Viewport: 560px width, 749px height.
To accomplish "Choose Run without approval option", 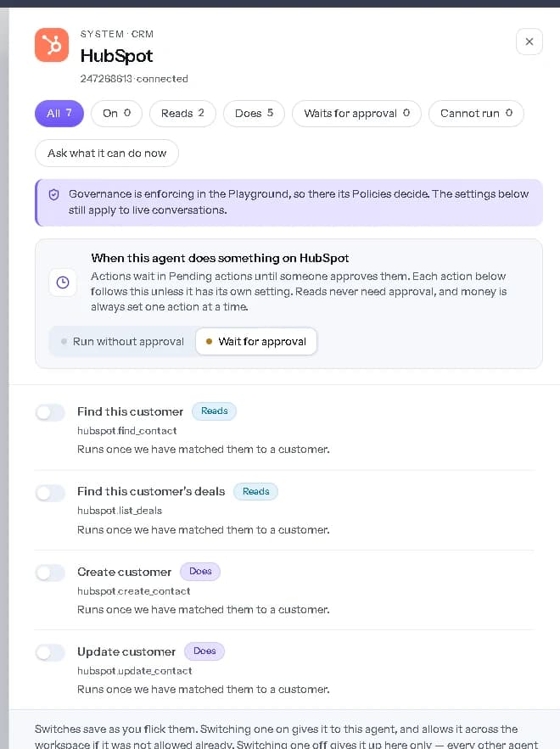I will click(123, 342).
